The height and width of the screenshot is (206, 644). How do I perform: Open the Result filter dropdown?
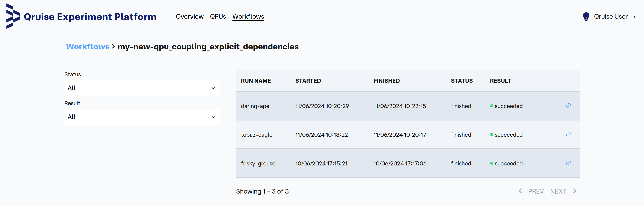[x=142, y=117]
